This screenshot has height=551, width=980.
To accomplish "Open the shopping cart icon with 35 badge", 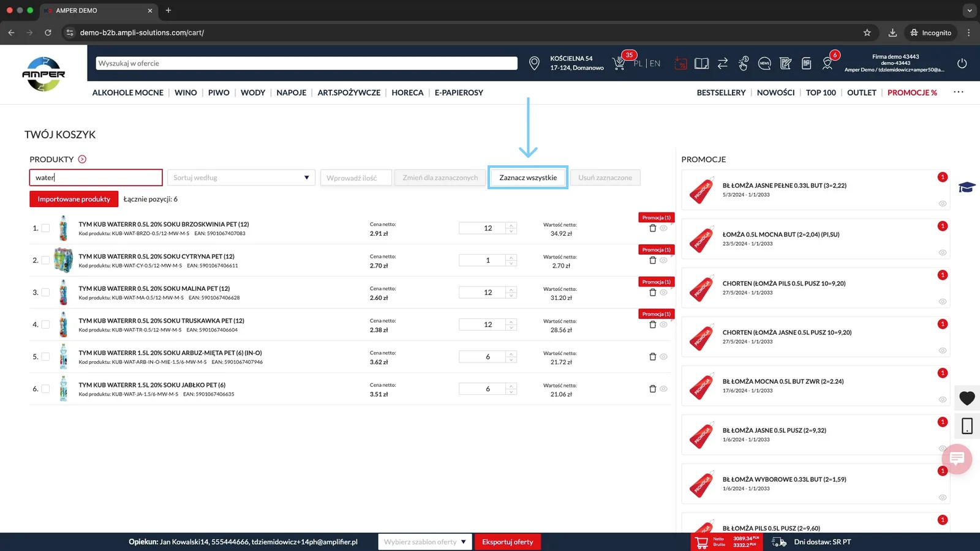I will click(619, 63).
